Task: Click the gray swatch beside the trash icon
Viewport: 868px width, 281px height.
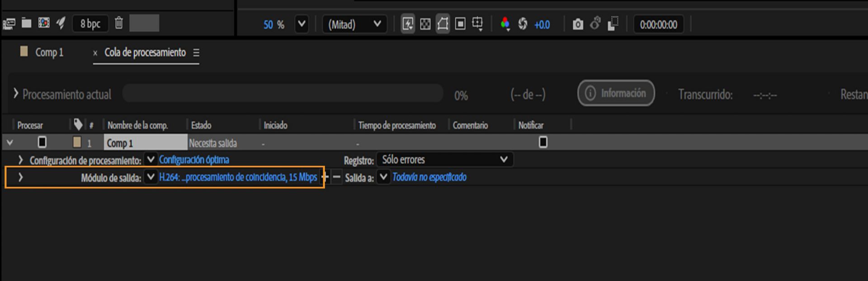Action: coord(144,23)
